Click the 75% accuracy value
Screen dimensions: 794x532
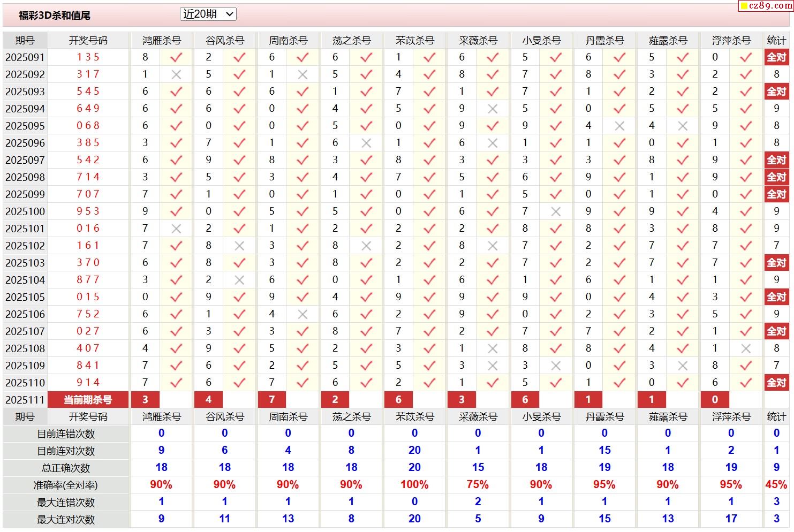tap(478, 485)
